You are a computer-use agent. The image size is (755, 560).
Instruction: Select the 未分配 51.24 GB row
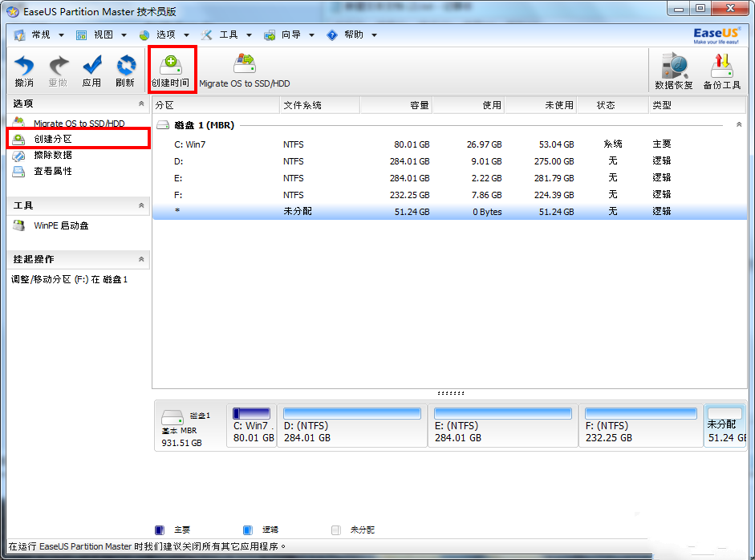pyautogui.click(x=450, y=212)
